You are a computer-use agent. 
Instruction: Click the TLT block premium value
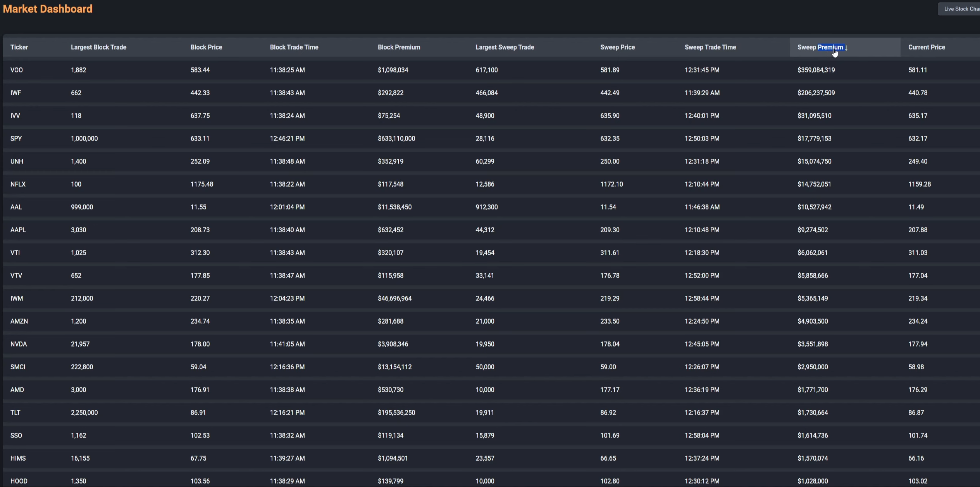click(396, 413)
